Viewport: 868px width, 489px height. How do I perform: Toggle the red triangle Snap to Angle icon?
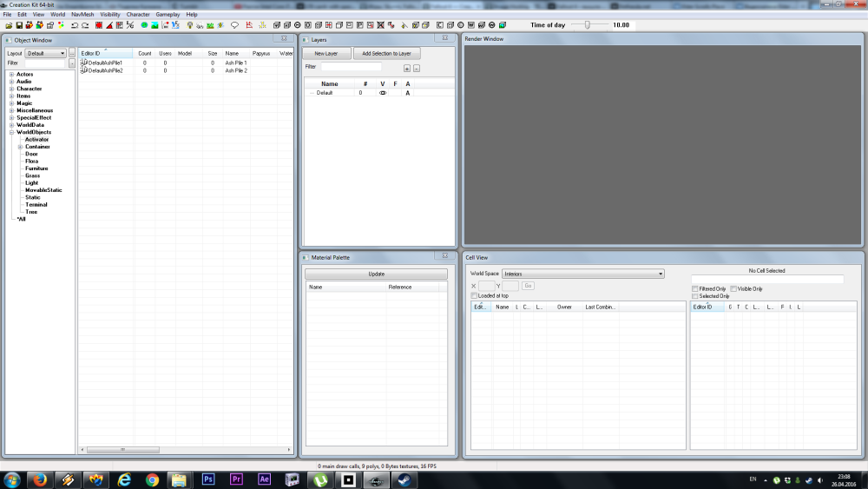coord(109,25)
